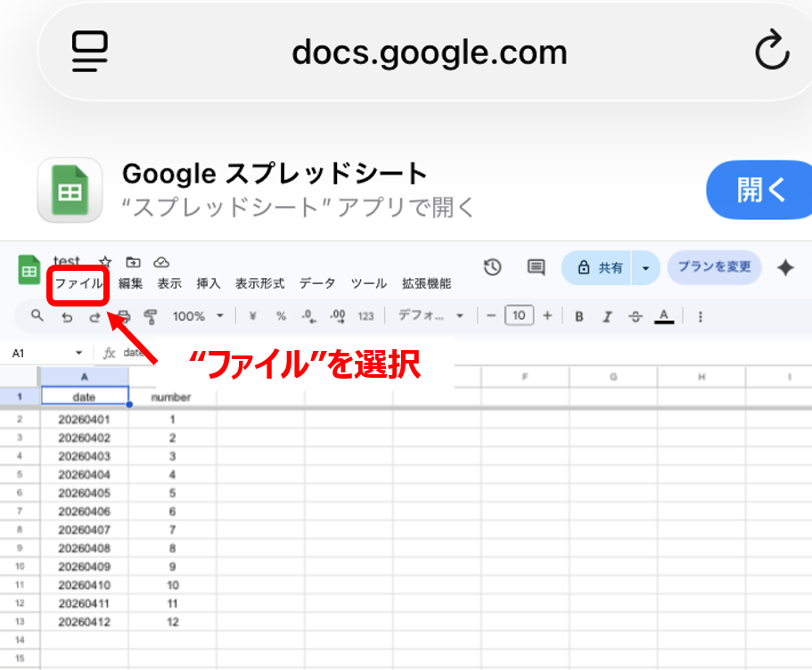Open the ファイル menu

[x=78, y=283]
